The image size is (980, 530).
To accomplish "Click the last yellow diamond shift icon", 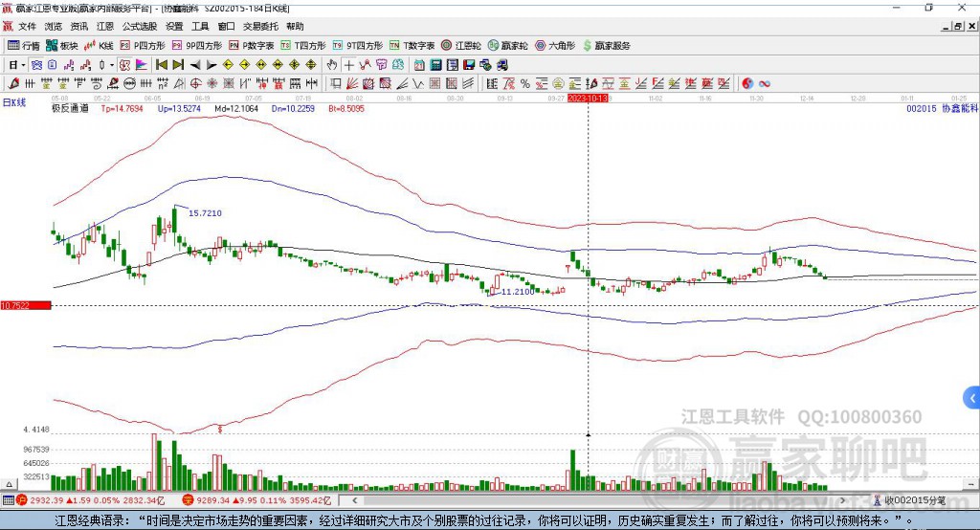I will click(311, 65).
